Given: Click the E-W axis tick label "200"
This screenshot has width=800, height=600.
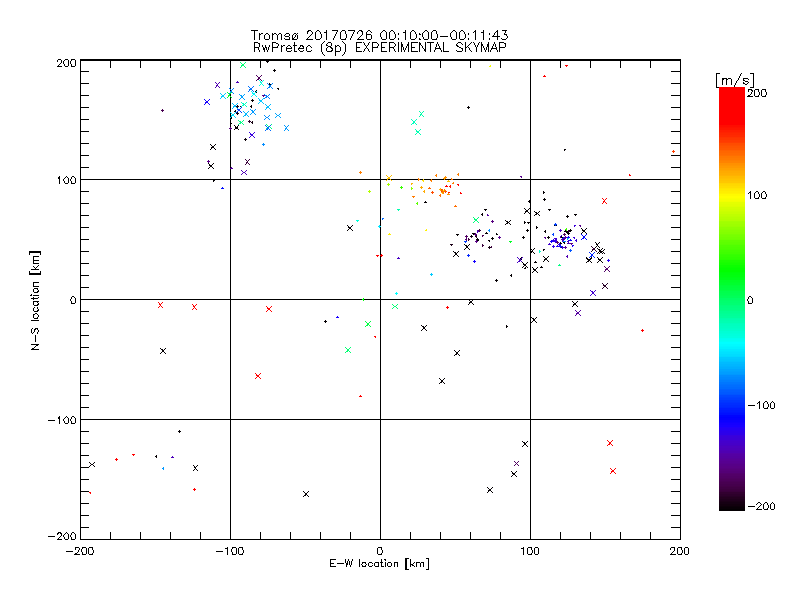Looking at the screenshot, I should pyautogui.click(x=680, y=551).
